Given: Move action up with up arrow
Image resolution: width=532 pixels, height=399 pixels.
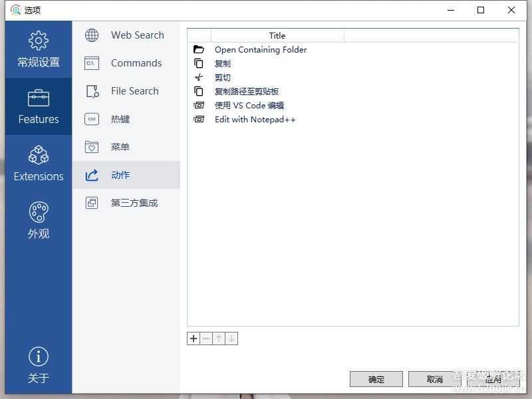Looking at the screenshot, I should 219,338.
